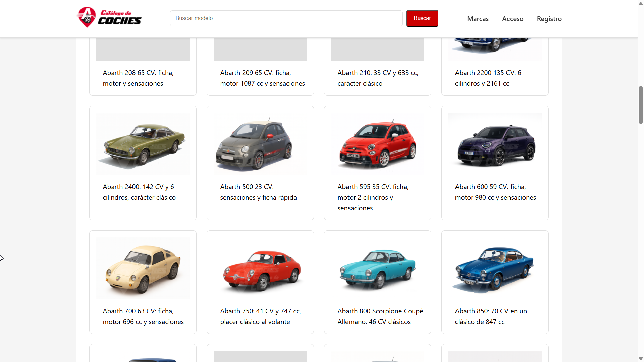Select the purple Abarth 600 car image
Image resolution: width=644 pixels, height=362 pixels.
point(495,143)
